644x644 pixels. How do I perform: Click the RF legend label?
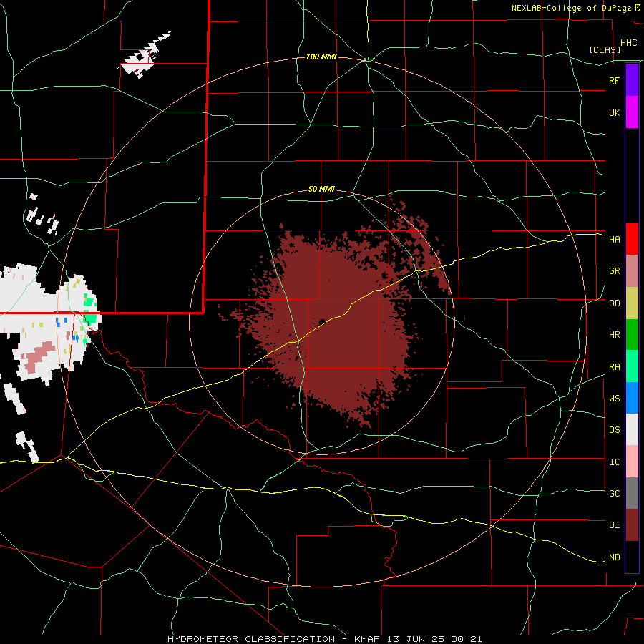tap(615, 80)
